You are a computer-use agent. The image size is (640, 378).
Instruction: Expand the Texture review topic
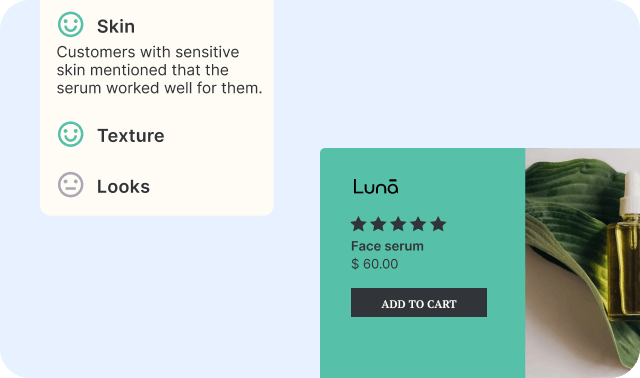[x=131, y=136]
